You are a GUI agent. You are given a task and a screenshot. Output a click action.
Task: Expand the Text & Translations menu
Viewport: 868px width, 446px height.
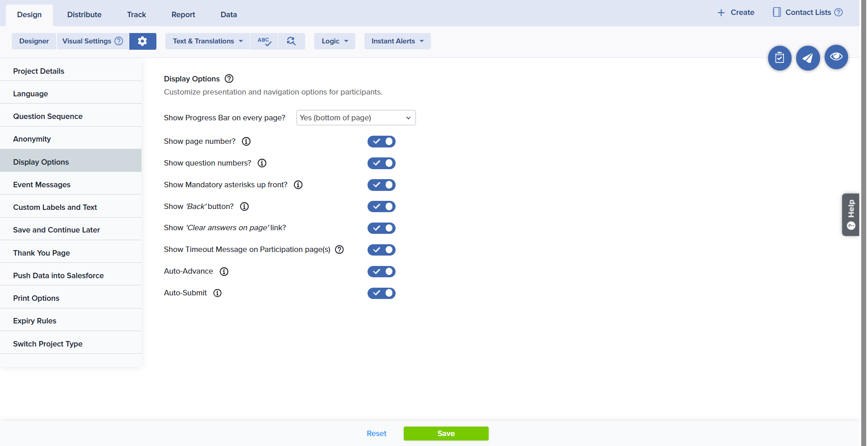click(208, 41)
